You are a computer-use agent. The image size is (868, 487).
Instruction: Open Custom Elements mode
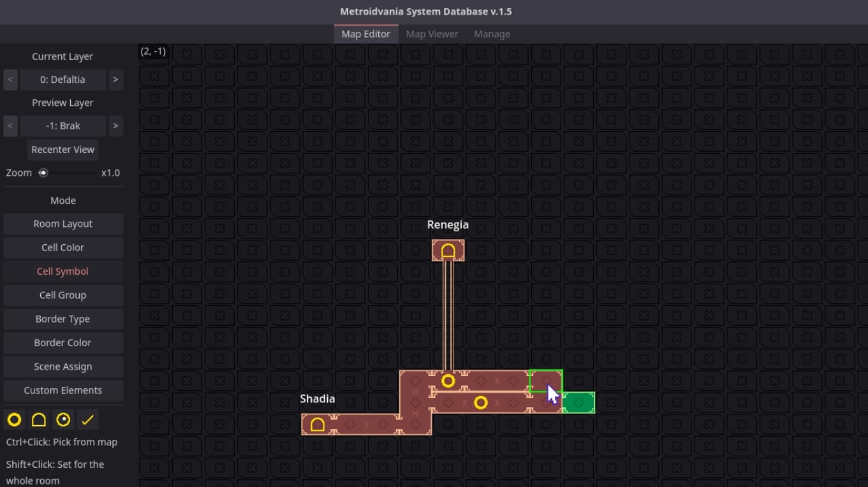tap(63, 390)
